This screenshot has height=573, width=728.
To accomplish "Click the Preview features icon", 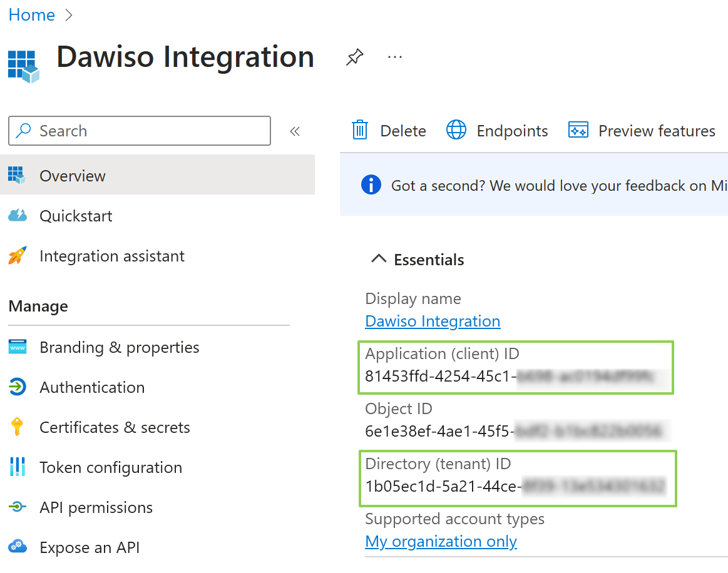I will [x=578, y=130].
